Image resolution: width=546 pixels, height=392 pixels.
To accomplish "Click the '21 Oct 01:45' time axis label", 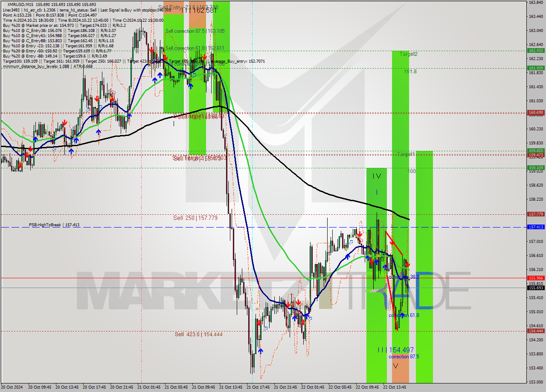I will point(149,387).
